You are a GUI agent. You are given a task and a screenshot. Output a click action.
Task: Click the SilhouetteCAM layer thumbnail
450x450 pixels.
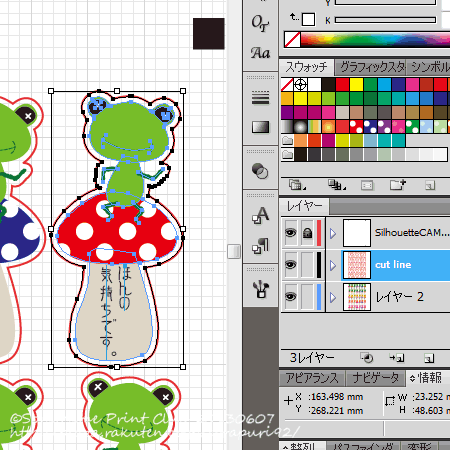[357, 233]
